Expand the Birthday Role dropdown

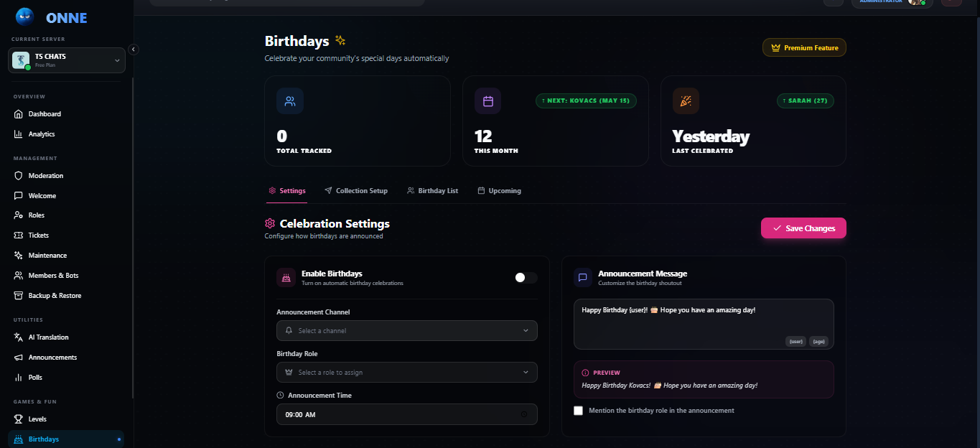tap(406, 373)
